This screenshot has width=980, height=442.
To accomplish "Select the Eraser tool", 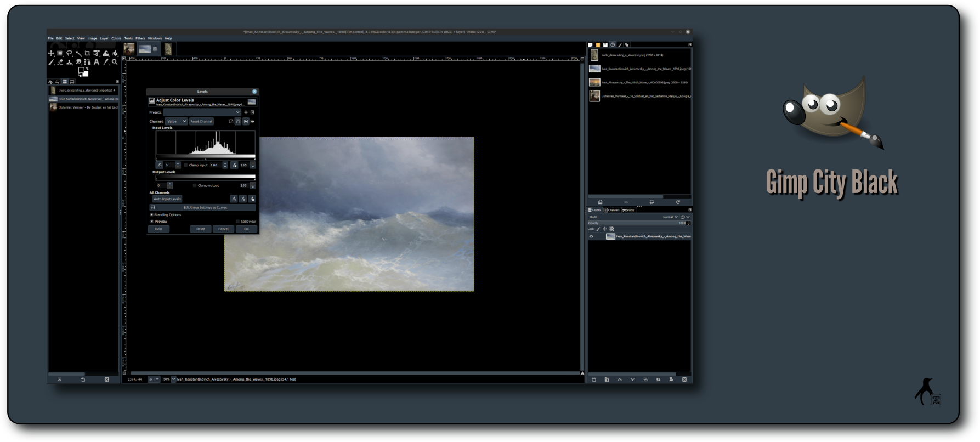I will click(x=60, y=62).
